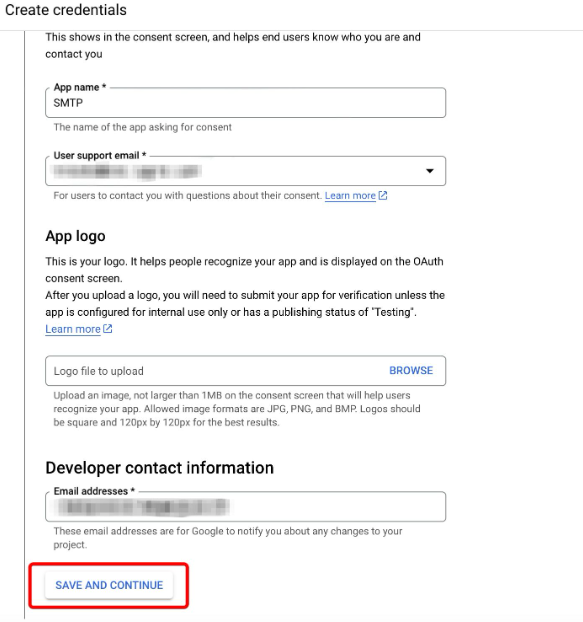This screenshot has height=622, width=583.
Task: Click the SAVE AND CONTINUE button
Action: point(109,585)
